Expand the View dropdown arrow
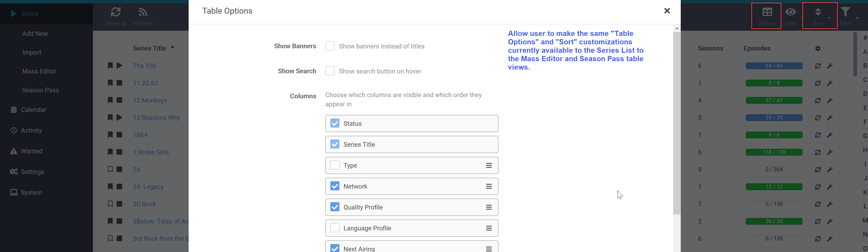Viewport: 868px width, 252px height. pos(802,18)
